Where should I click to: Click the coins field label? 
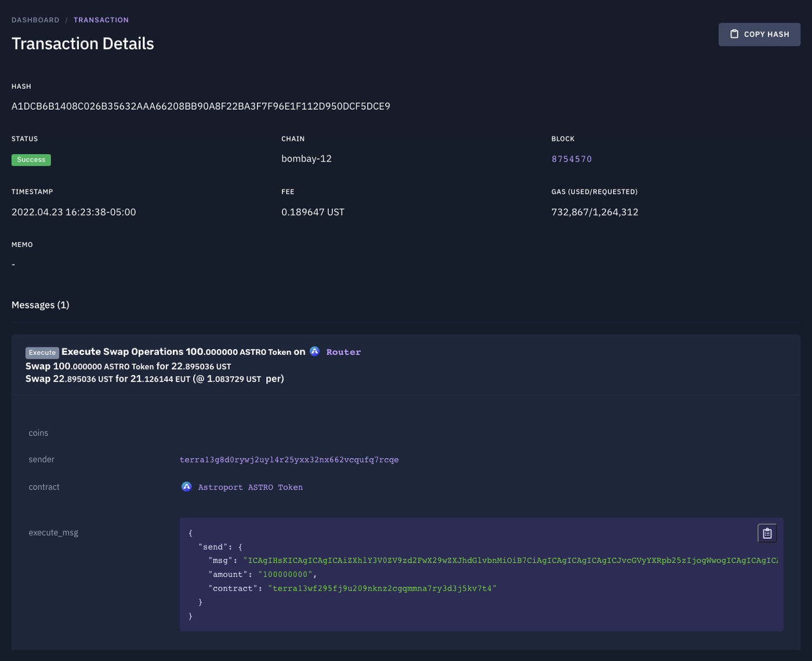coord(38,433)
